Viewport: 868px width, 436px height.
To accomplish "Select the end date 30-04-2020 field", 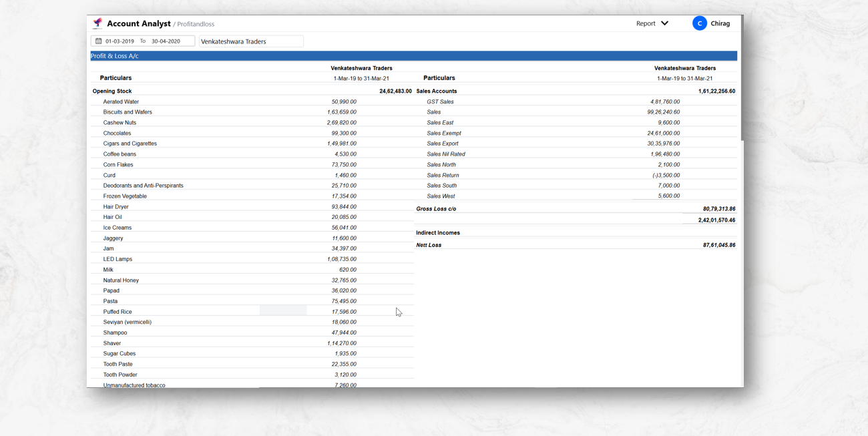I will tap(166, 41).
